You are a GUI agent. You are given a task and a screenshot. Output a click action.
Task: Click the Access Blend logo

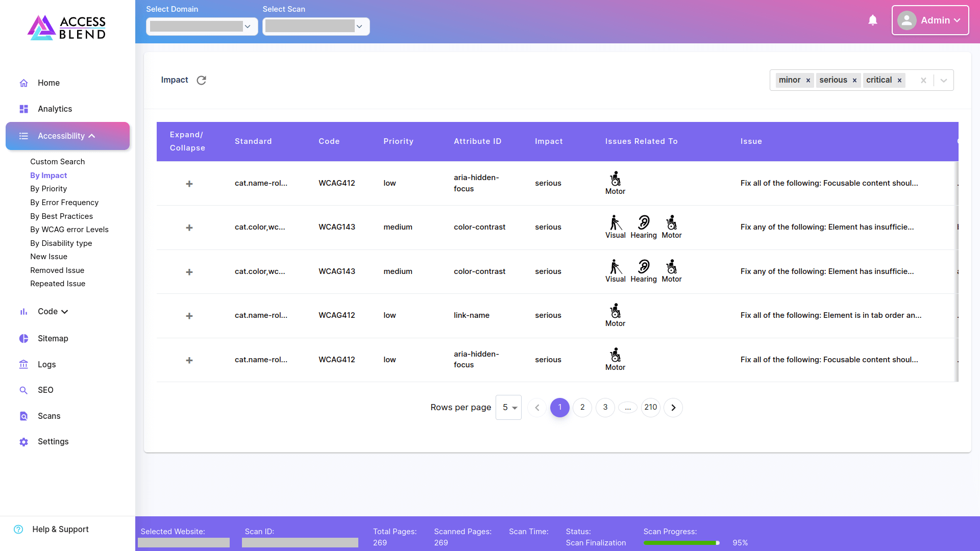pos(66,28)
